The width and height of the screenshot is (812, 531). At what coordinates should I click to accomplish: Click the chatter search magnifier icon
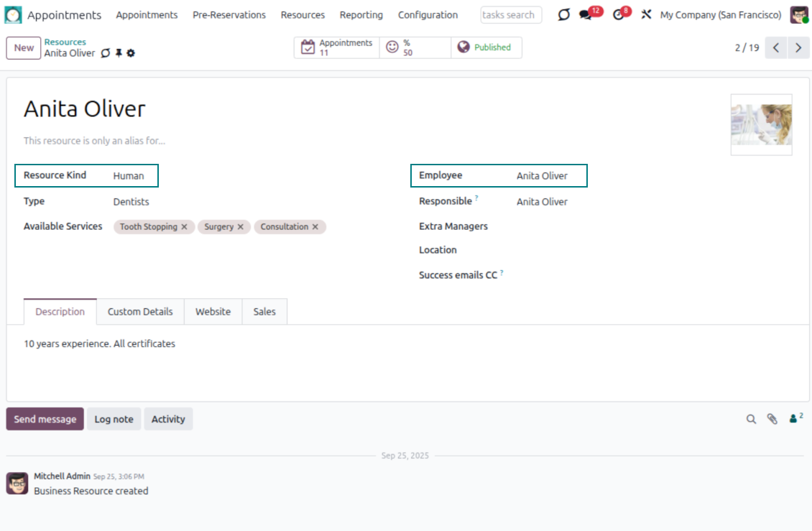pos(751,419)
